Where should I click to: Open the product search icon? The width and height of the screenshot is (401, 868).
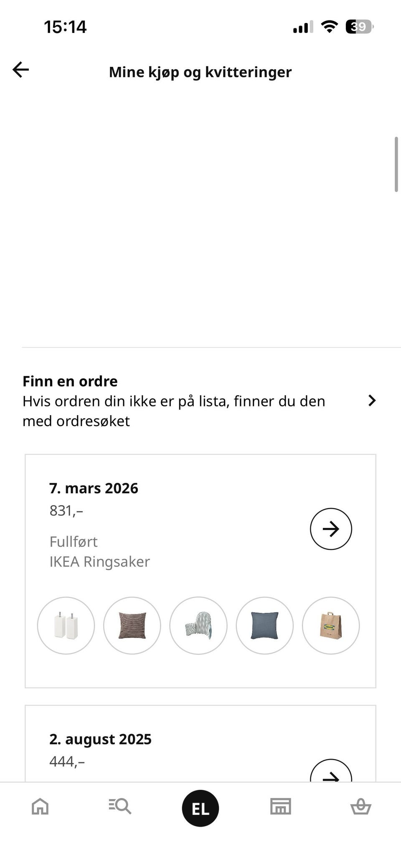click(x=120, y=806)
